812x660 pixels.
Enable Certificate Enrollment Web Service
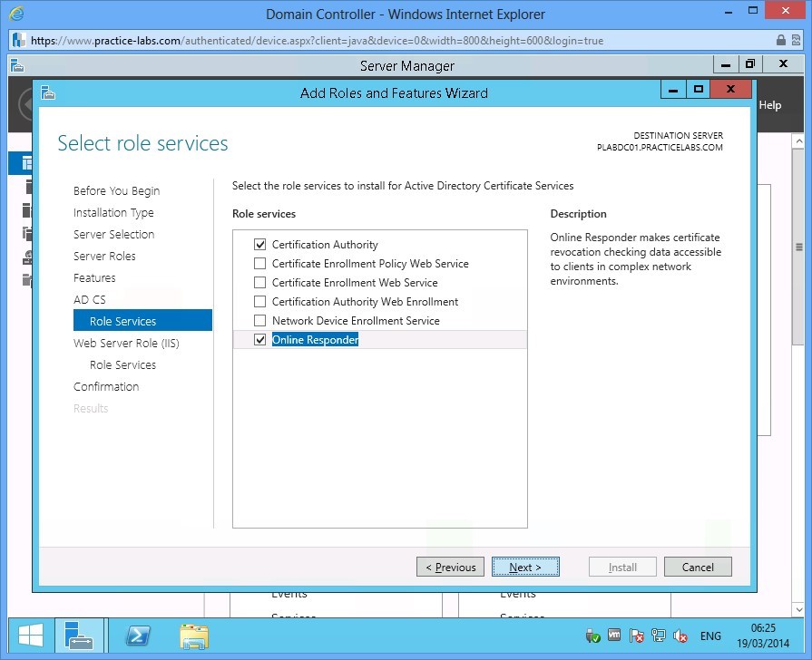pos(260,282)
